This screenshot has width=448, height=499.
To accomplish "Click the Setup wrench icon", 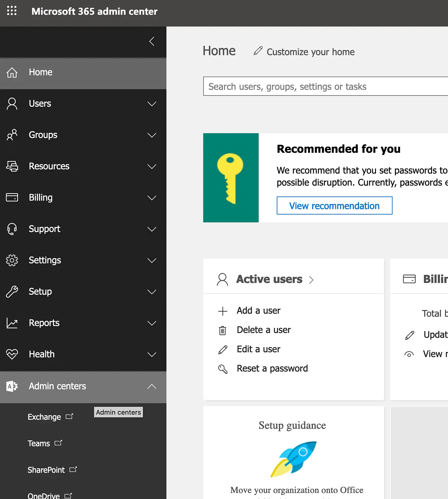I will [12, 291].
